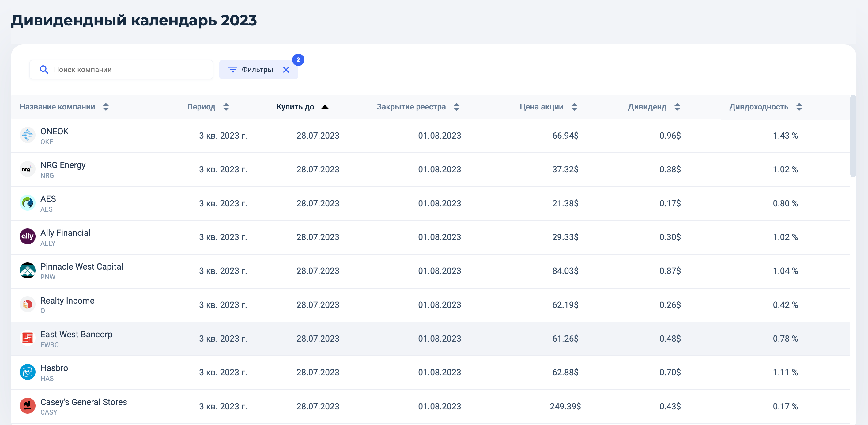This screenshot has width=868, height=425.
Task: Click the East West Bancorp logo
Action: point(27,338)
